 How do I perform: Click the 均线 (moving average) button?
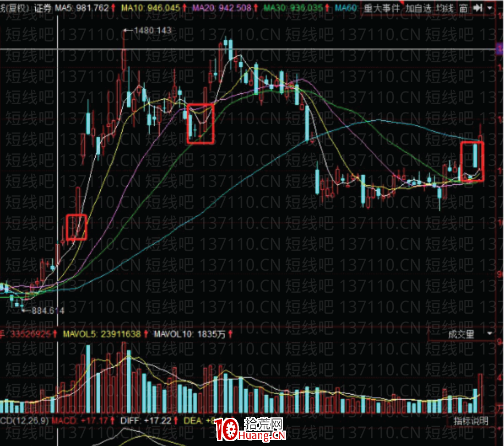pyautogui.click(x=445, y=8)
